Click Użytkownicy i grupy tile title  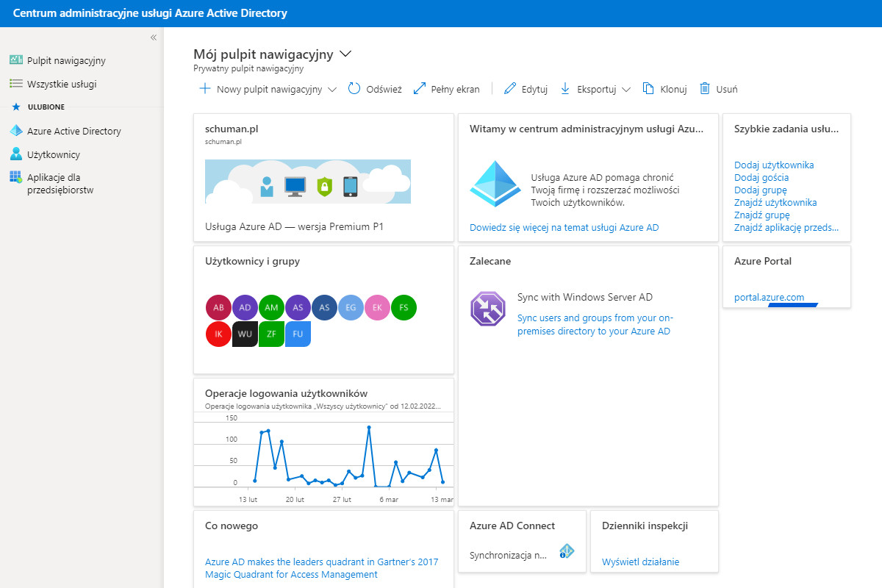click(252, 261)
